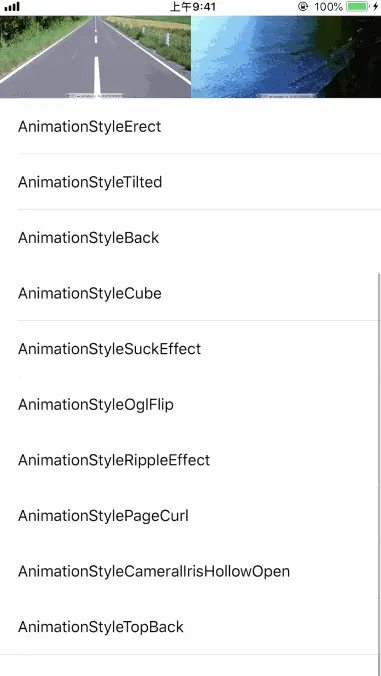Viewport: 381px width, 676px height.
Task: Tap the 100% battery percentage label
Action: click(x=328, y=7)
